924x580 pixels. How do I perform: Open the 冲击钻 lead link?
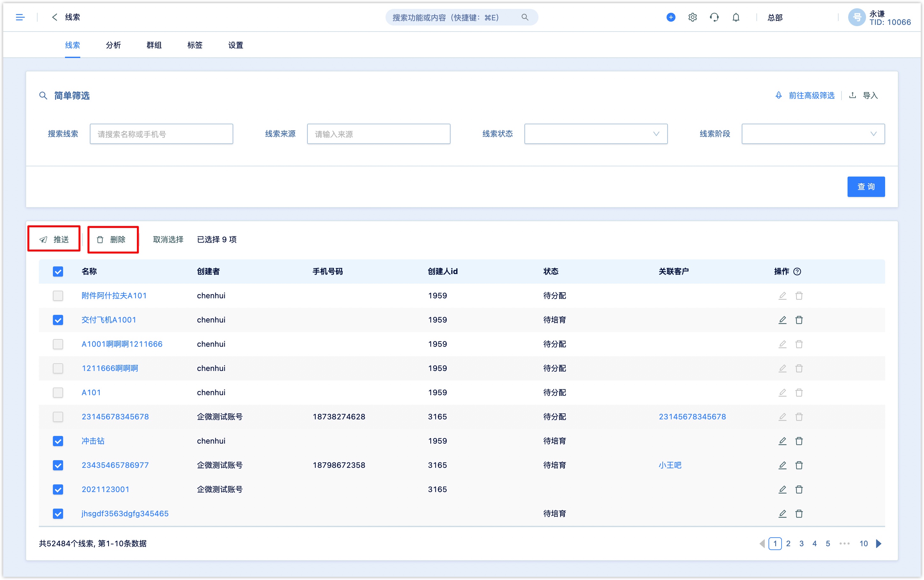click(93, 441)
